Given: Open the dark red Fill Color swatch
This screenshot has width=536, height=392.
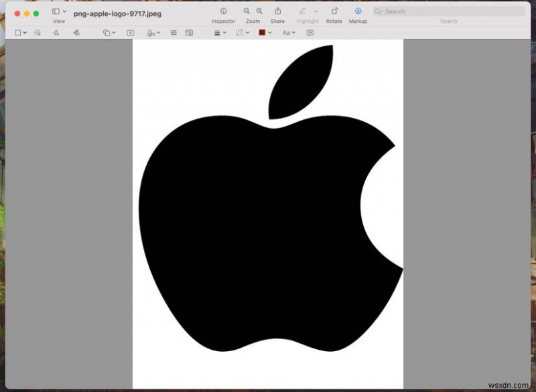Looking at the screenshot, I should [x=262, y=32].
